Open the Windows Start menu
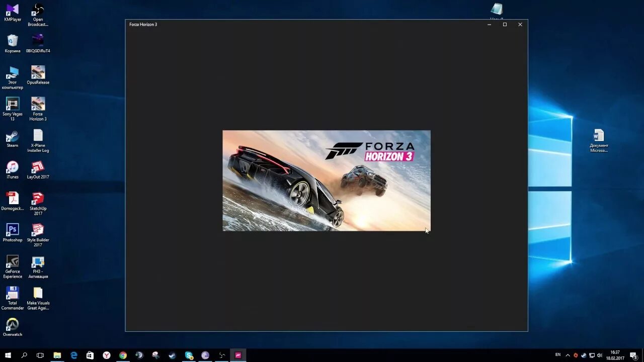Screen dimensions: 644x362 click(8, 355)
